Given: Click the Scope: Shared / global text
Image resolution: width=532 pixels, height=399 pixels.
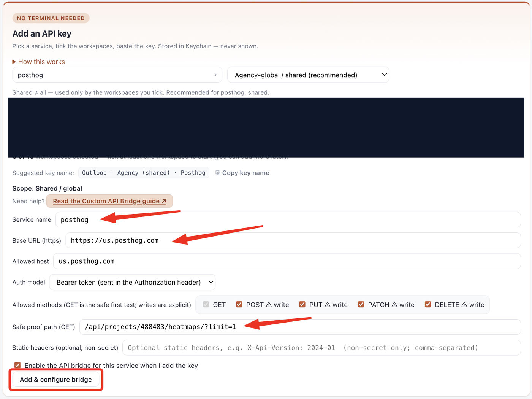Looking at the screenshot, I should (47, 188).
